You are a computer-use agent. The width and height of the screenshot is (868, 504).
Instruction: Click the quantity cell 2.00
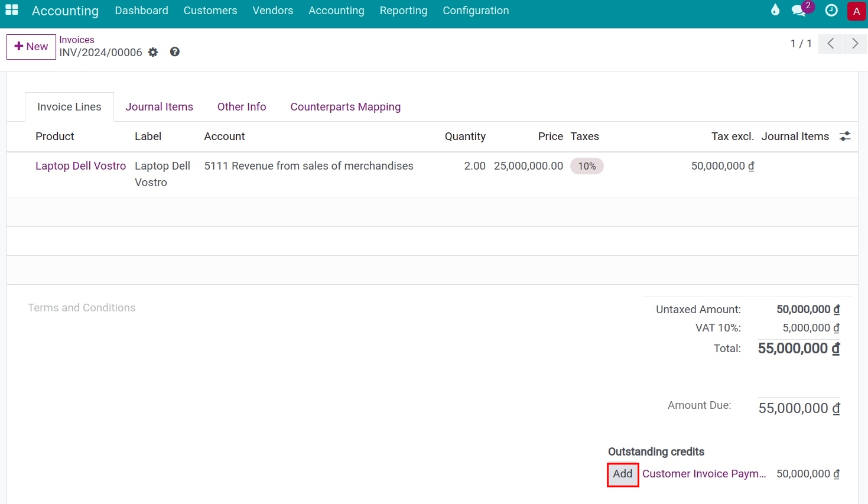(x=474, y=166)
